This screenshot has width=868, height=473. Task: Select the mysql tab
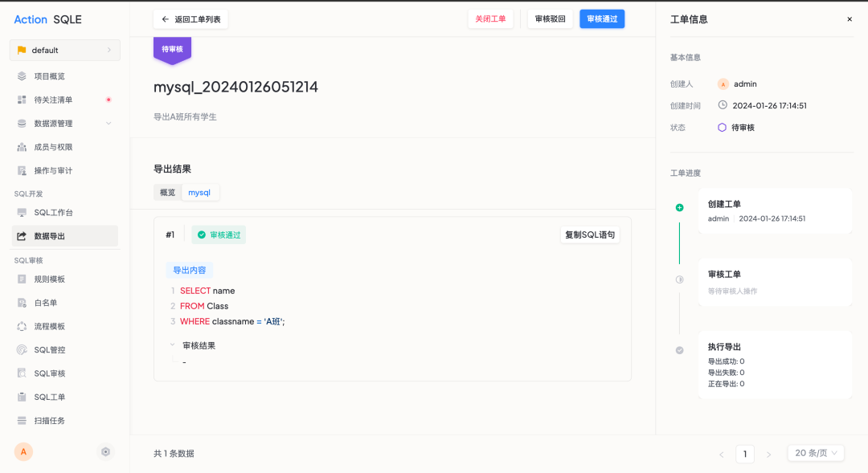[x=199, y=193]
